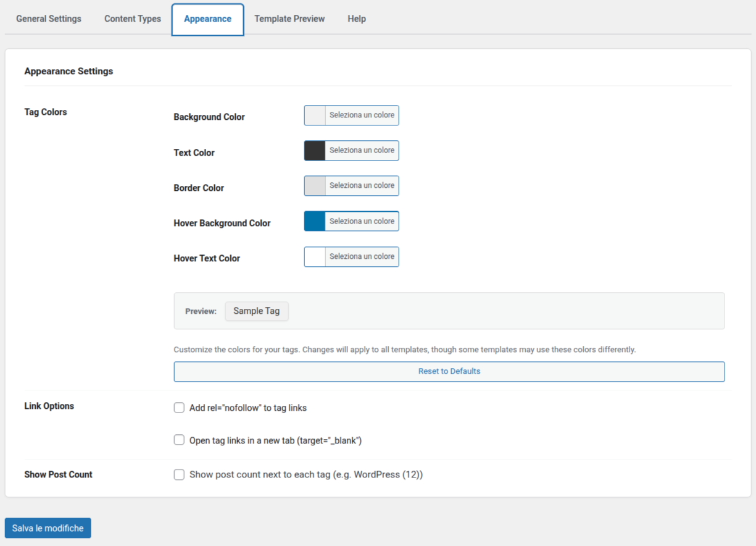This screenshot has width=756, height=546.
Task: Open the General Settings tab
Action: 49,19
